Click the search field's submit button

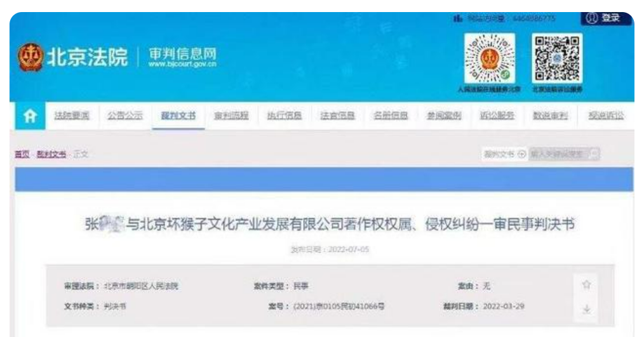594,154
